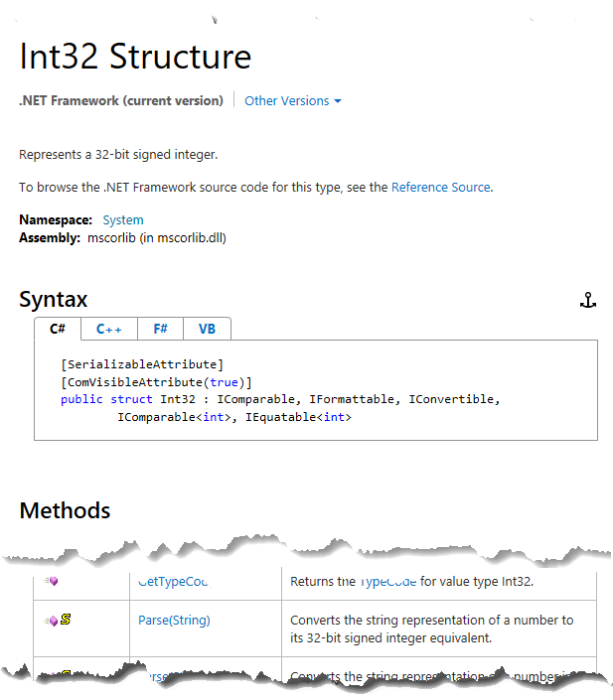Click the [SerializableAttribute] code line
This screenshot has height=700, width=613.
(142, 364)
